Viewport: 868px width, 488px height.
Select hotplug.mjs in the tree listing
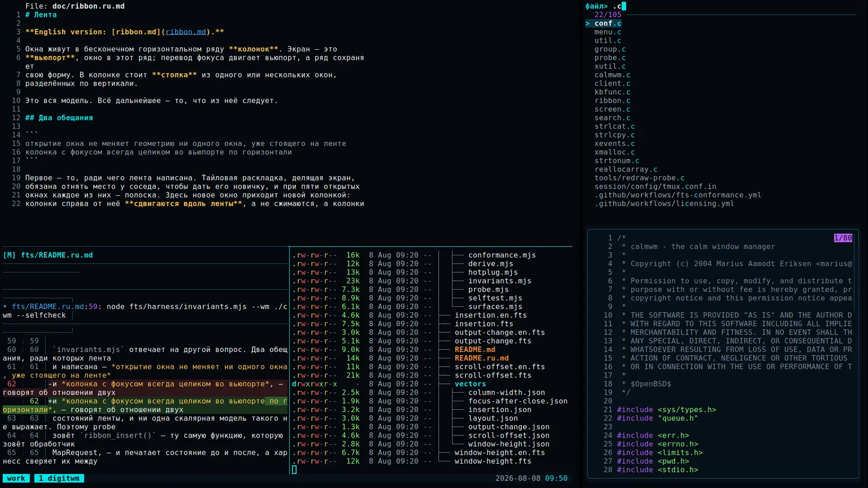[493, 273]
